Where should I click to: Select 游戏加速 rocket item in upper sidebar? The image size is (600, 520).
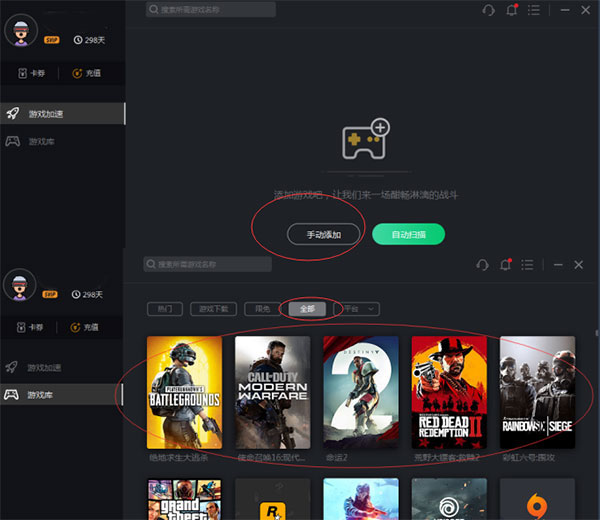[62, 114]
